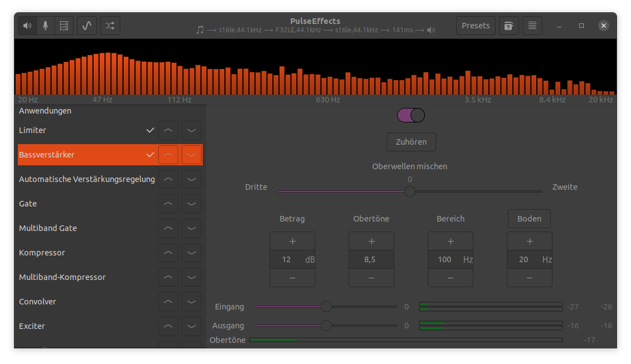Move Multiband Gate down in order
Viewport: 631px width, 364px height.
[192, 228]
